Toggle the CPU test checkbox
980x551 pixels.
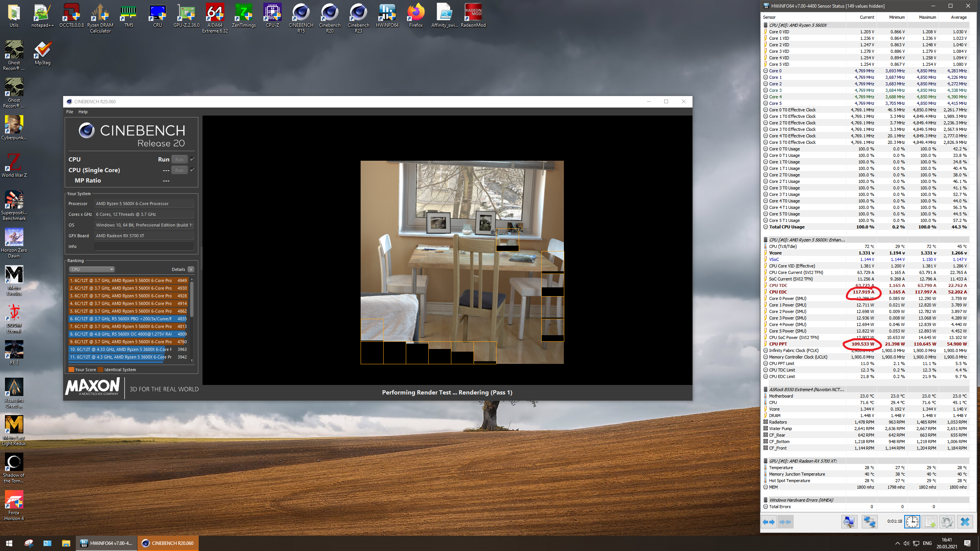point(192,159)
